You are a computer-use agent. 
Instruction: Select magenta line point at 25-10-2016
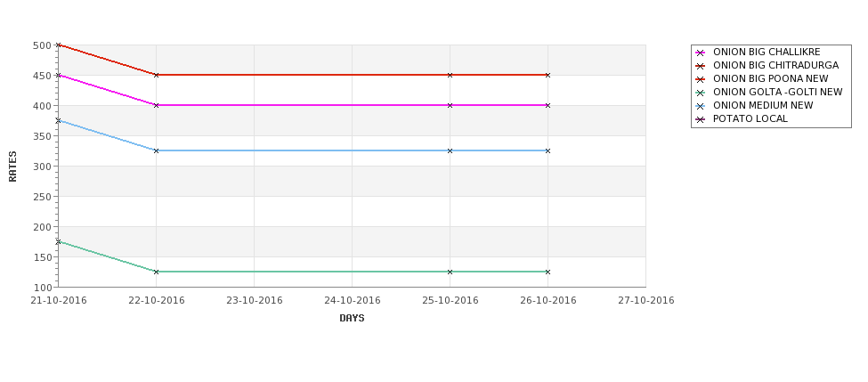click(450, 105)
